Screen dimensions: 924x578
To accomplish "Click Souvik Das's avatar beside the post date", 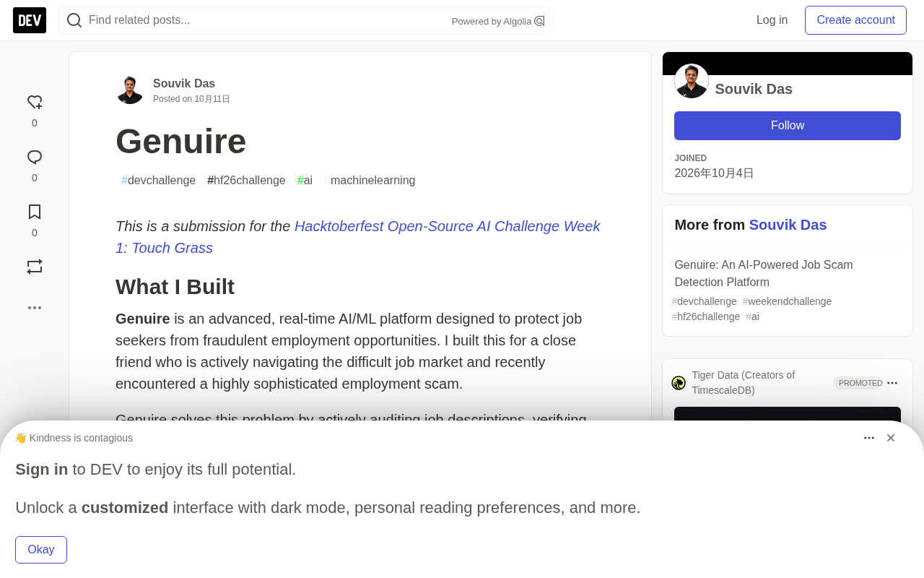I will (x=130, y=90).
